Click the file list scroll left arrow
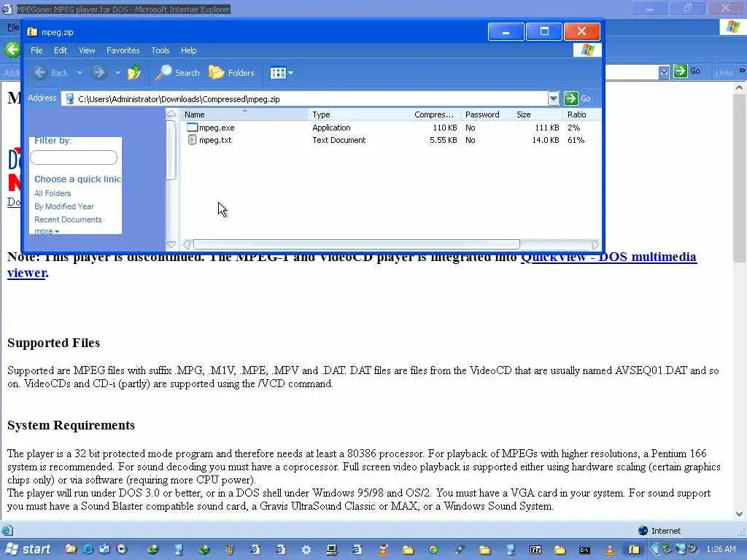Image resolution: width=747 pixels, height=560 pixels. (x=186, y=245)
